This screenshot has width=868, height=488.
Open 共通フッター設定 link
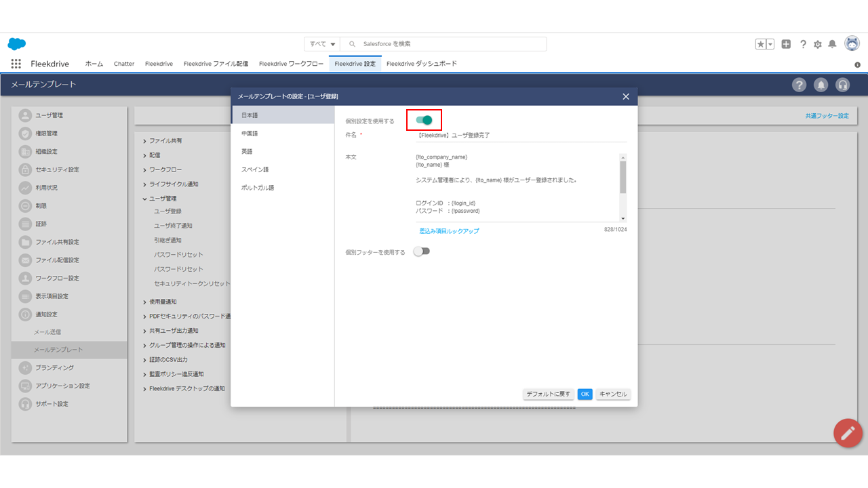tap(827, 116)
